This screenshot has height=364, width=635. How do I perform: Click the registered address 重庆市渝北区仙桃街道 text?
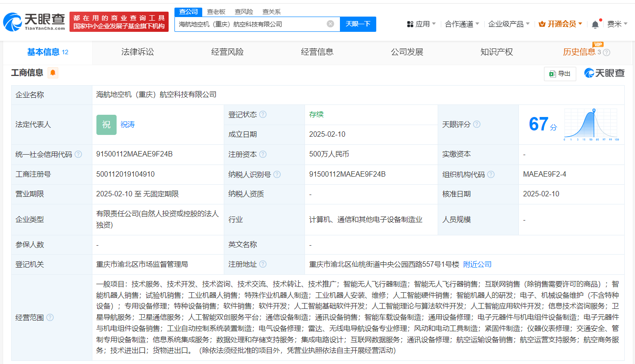pos(384,264)
